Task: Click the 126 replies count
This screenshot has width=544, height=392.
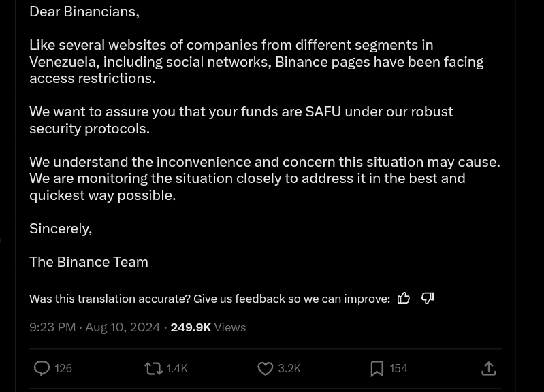Action: coord(63,368)
